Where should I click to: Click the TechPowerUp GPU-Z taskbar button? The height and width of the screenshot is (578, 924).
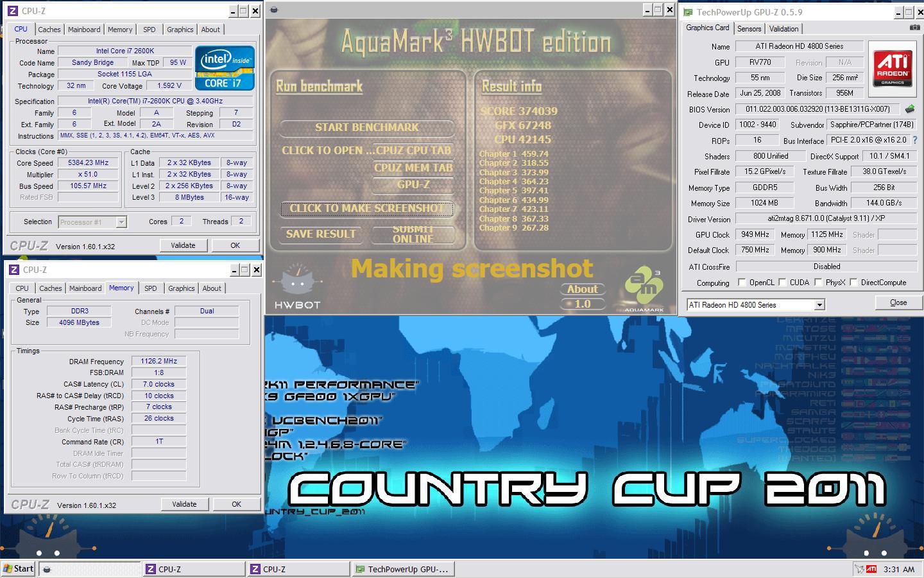point(404,569)
